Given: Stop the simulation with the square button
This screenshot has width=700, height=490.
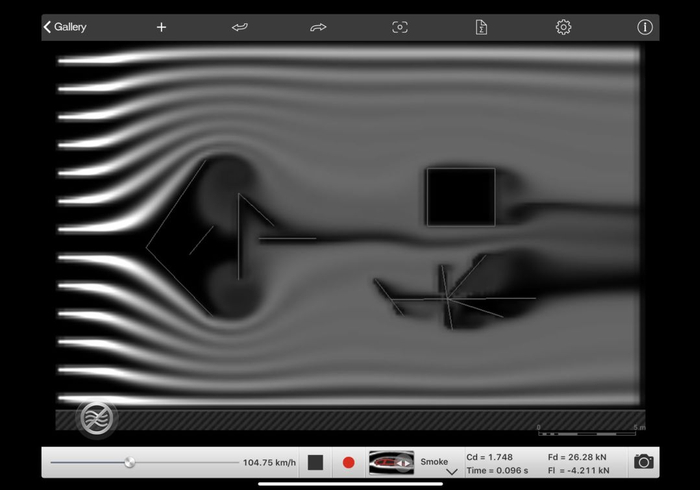Looking at the screenshot, I should point(315,462).
